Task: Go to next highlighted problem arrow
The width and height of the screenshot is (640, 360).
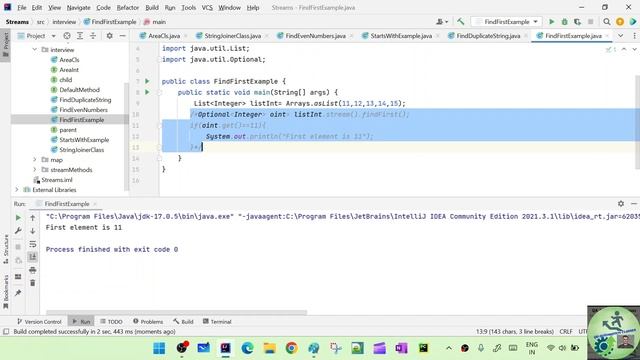Action: click(634, 49)
